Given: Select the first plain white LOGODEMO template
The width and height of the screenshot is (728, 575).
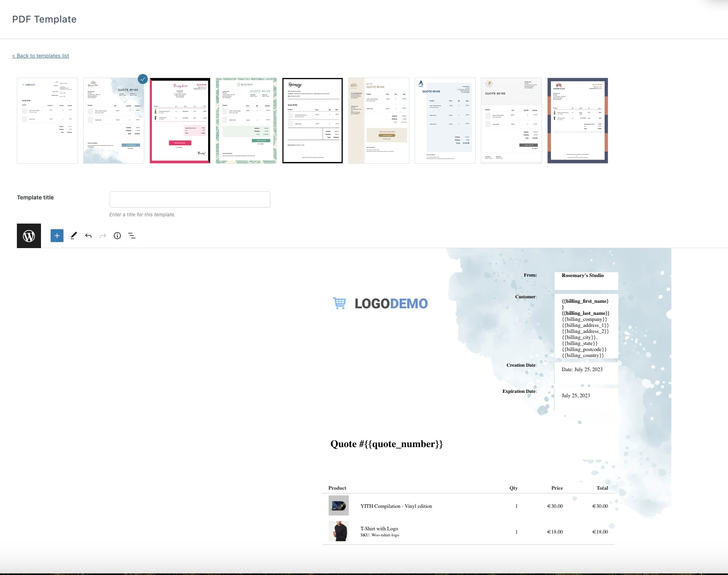Looking at the screenshot, I should pos(47,121).
